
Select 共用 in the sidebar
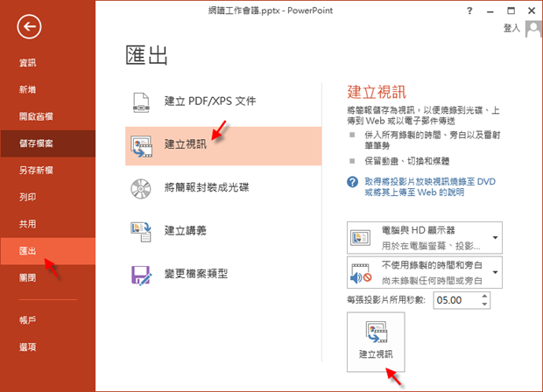(27, 224)
